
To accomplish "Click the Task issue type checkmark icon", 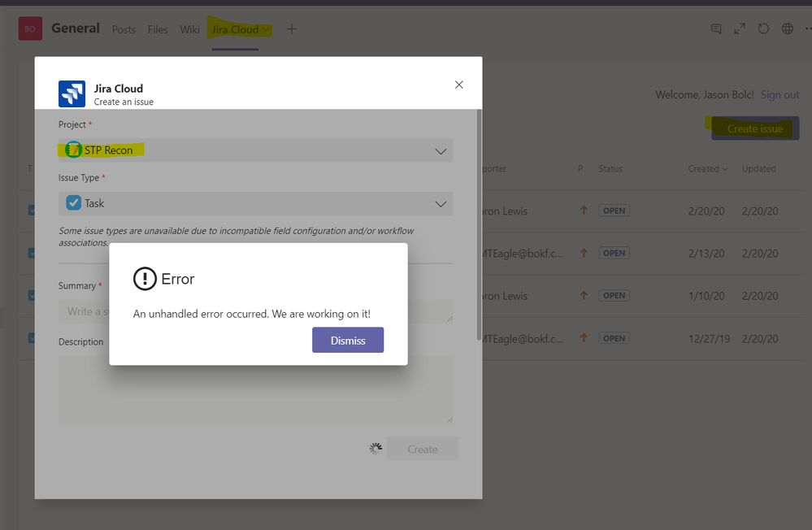I will [73, 202].
